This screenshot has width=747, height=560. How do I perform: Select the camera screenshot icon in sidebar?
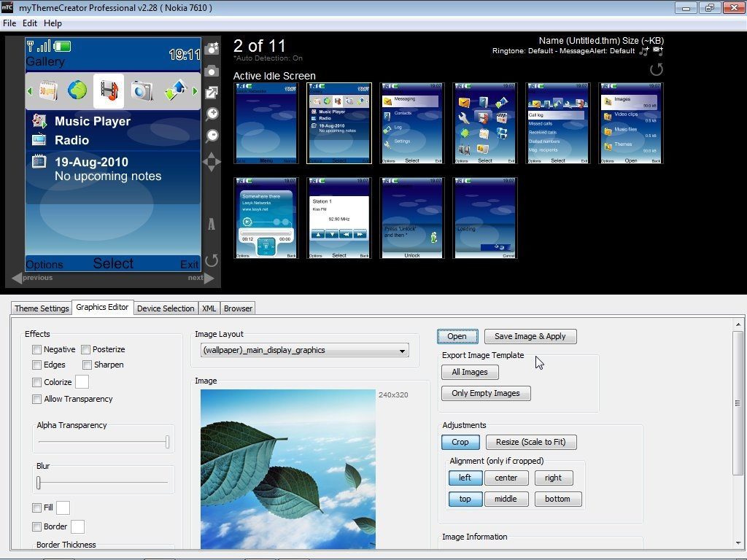click(212, 70)
